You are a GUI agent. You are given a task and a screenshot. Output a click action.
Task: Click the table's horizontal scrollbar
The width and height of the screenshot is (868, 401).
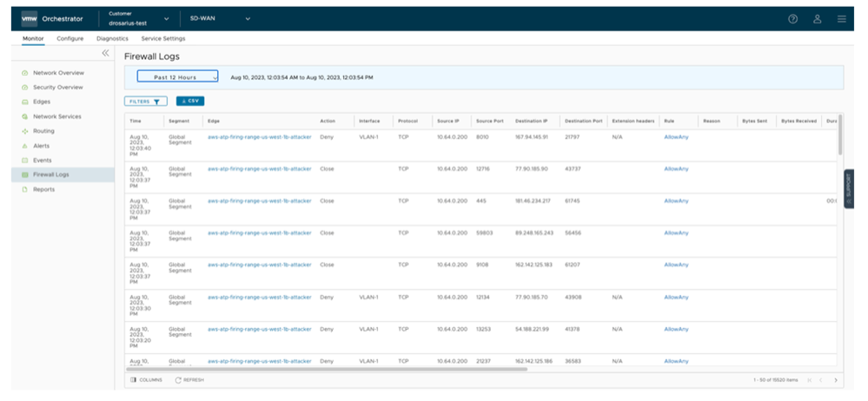click(x=330, y=369)
